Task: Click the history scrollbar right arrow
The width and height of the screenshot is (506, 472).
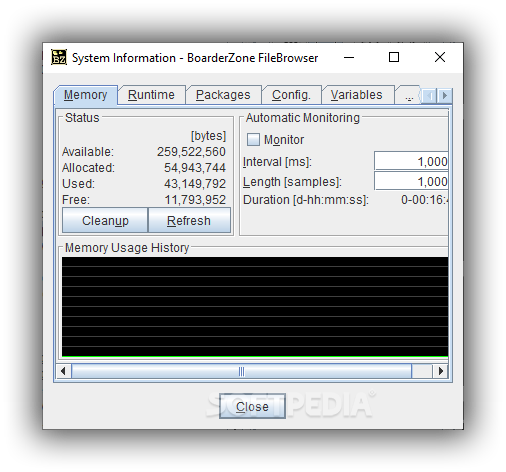Action: coord(441,371)
